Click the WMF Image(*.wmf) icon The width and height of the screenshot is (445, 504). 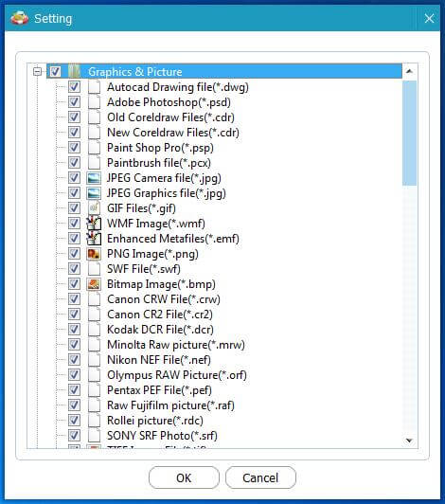pos(94,223)
